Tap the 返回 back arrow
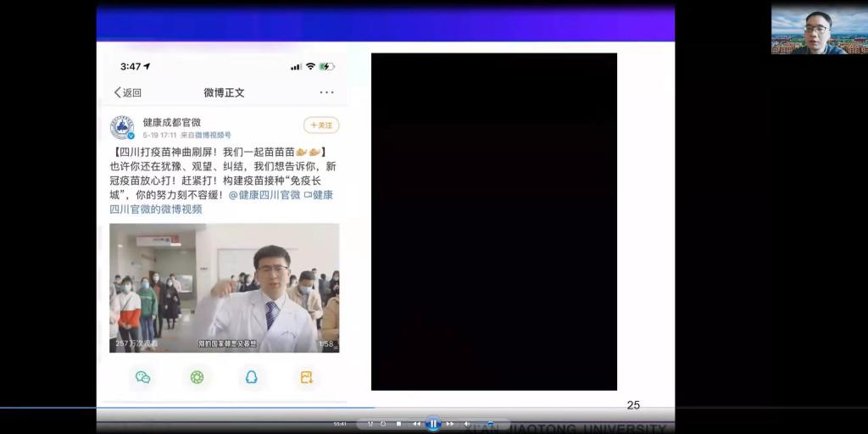Screen dimensions: 868x434 click(x=127, y=92)
